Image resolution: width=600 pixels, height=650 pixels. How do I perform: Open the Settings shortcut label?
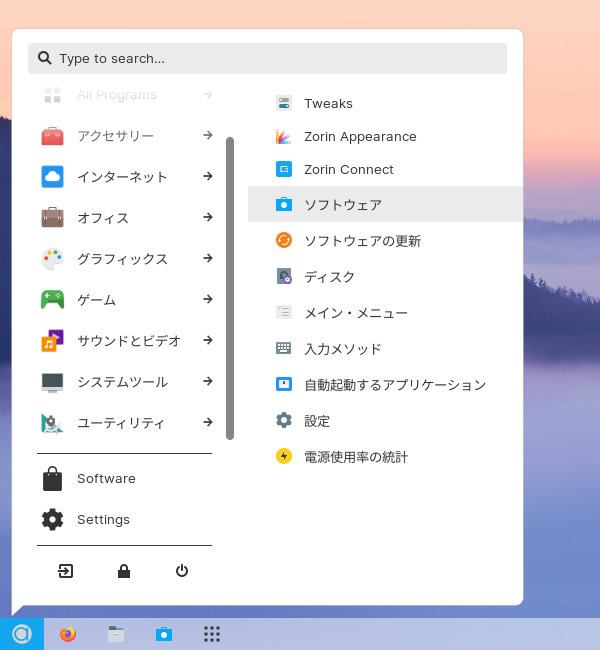click(103, 519)
